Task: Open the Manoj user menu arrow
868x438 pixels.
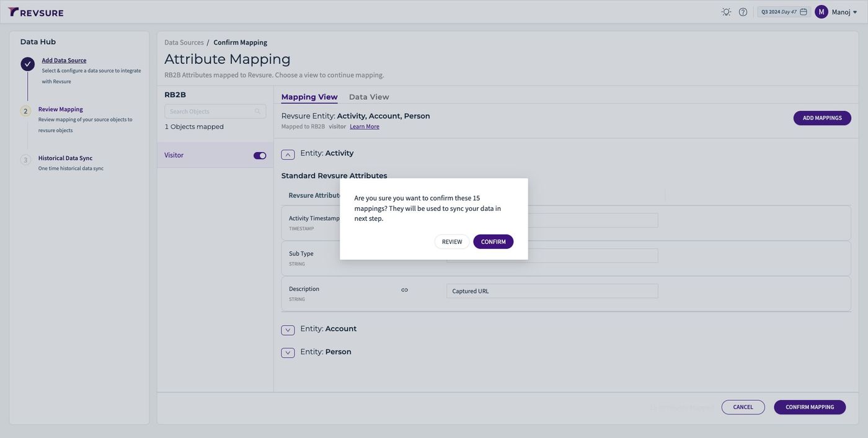Action: point(855,12)
